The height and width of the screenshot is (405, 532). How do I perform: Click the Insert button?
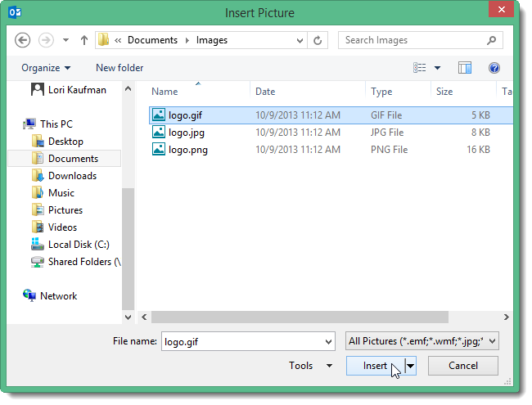tap(375, 366)
